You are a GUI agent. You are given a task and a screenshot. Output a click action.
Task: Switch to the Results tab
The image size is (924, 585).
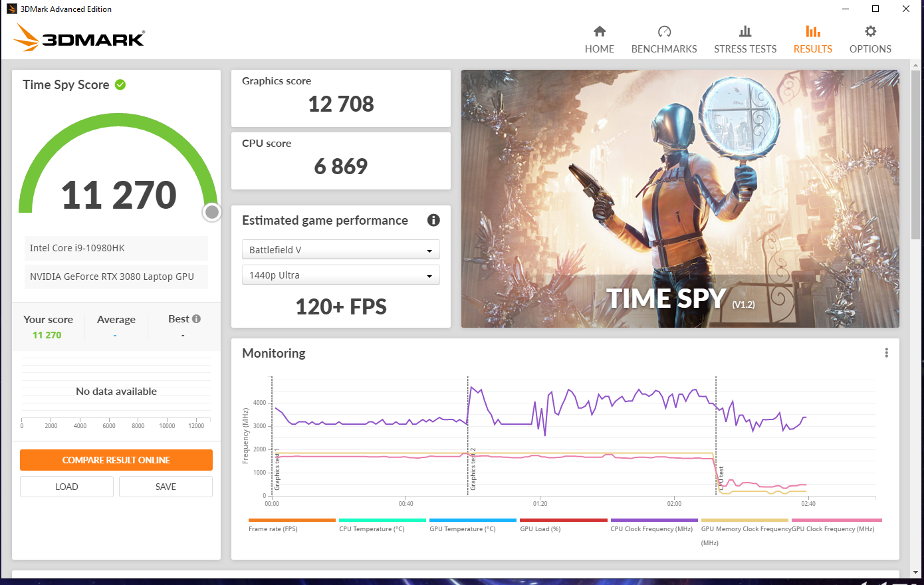pyautogui.click(x=812, y=39)
